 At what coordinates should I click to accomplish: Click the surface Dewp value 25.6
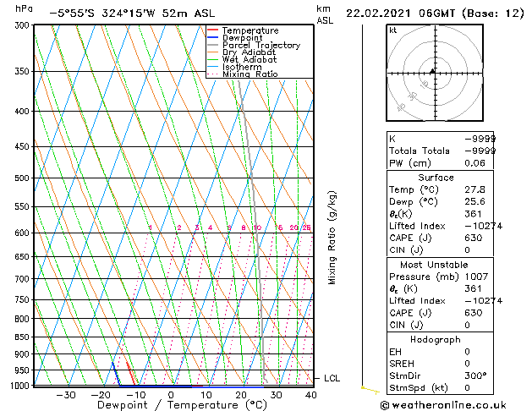[x=474, y=202]
